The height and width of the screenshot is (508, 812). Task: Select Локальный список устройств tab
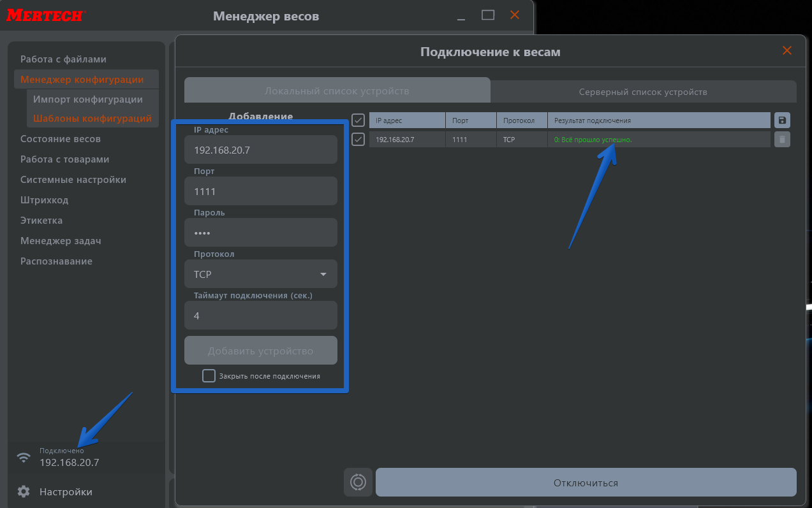pos(337,91)
